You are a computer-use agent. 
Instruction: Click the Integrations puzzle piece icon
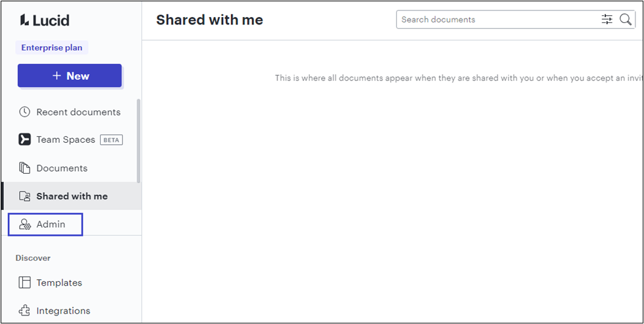click(x=25, y=311)
